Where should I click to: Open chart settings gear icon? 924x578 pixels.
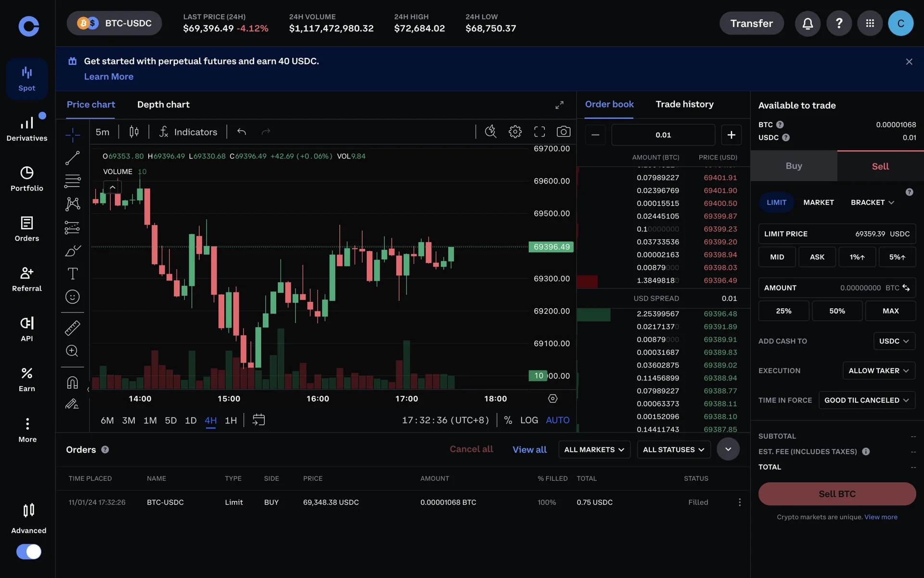click(x=515, y=131)
